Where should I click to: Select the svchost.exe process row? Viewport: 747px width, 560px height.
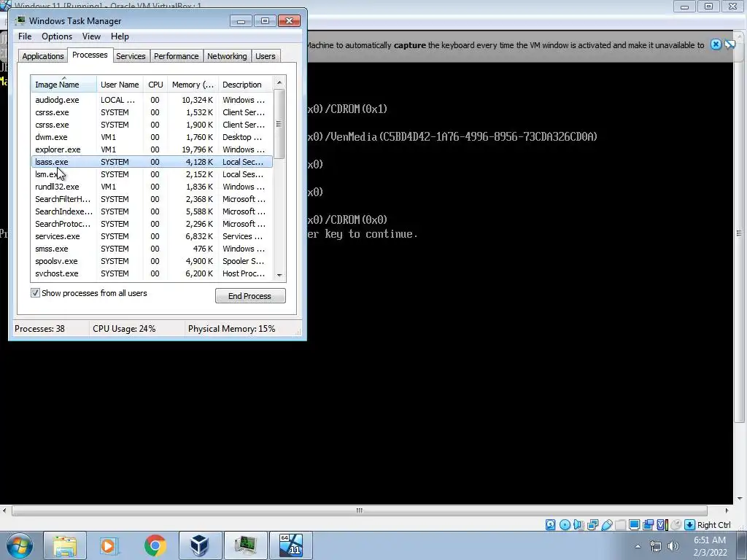point(152,273)
